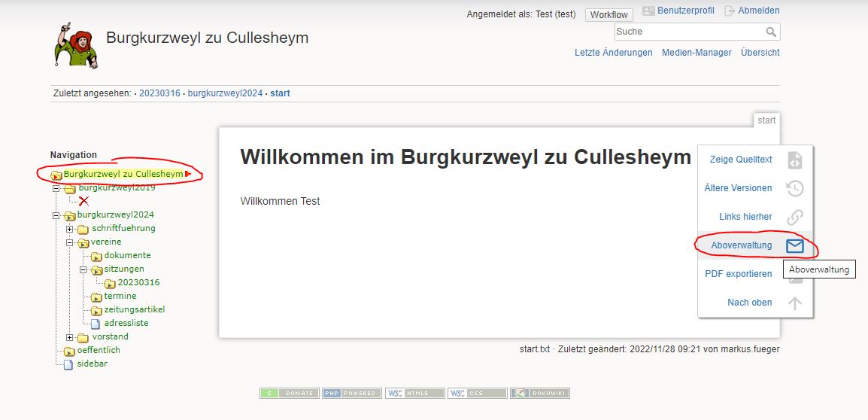Image resolution: width=868 pixels, height=420 pixels.
Task: Click the red X under burgkurzweyl2019
Action: pyautogui.click(x=83, y=201)
